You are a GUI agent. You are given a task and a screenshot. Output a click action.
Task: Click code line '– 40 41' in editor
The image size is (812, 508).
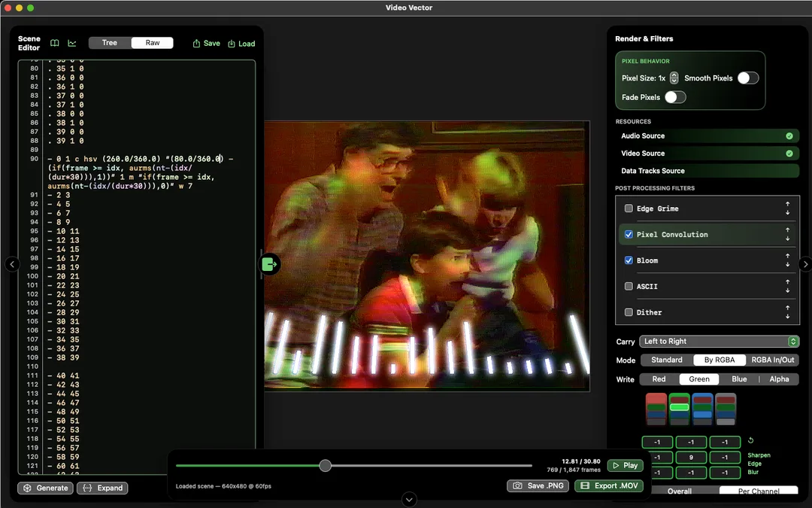click(x=64, y=376)
